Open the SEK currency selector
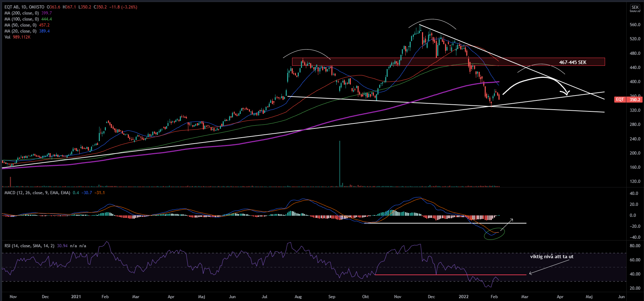Image resolution: width=644 pixels, height=301 pixels. point(635,7)
